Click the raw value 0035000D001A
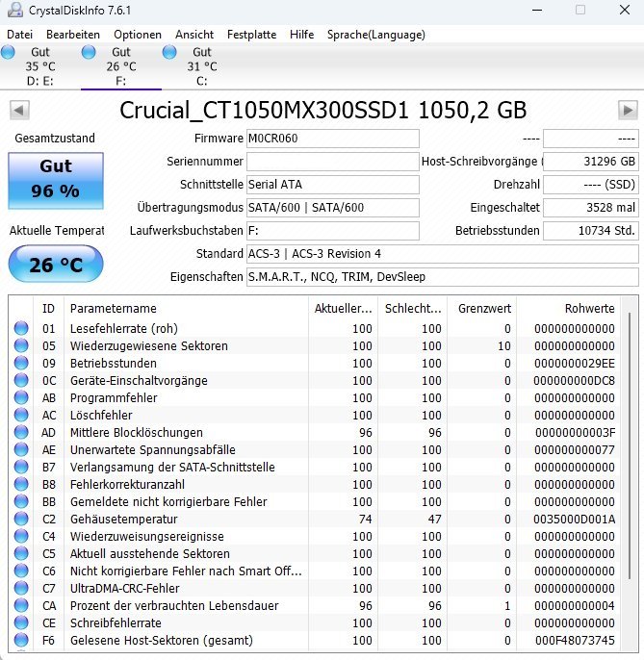This screenshot has height=660, width=644. [574, 519]
